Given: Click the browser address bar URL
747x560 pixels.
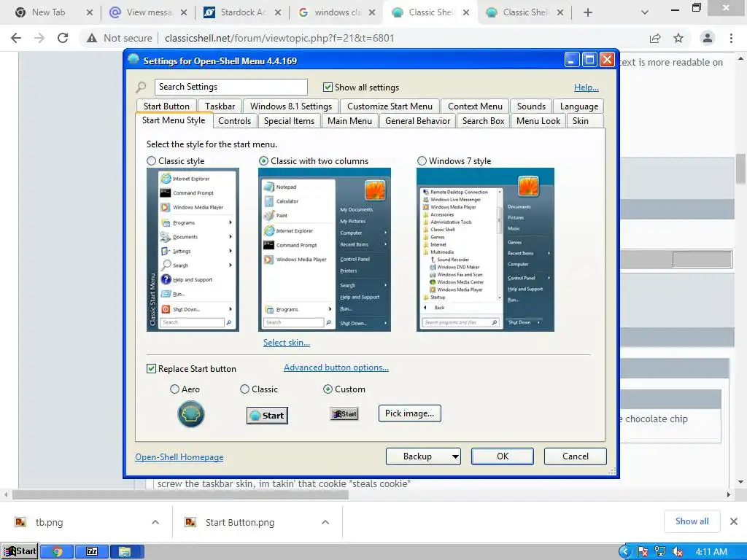Looking at the screenshot, I should tap(279, 38).
